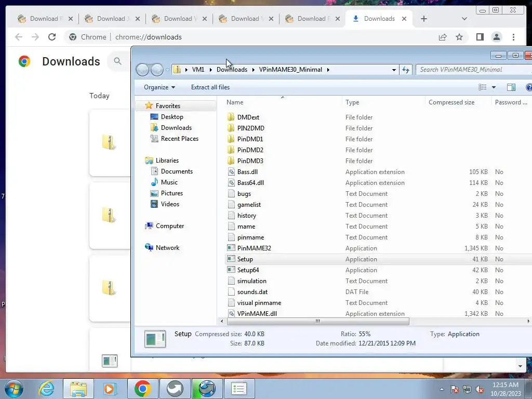532x399 pixels.
Task: Open Chrome three-dot menu
Action: [x=513, y=37]
